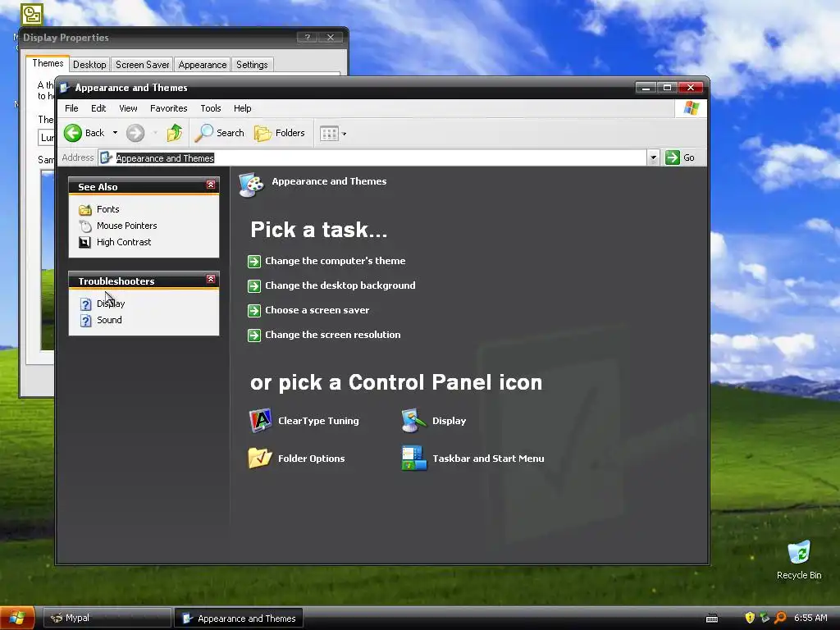Toggle the Folders pane button
840x630 pixels.
[x=279, y=133]
